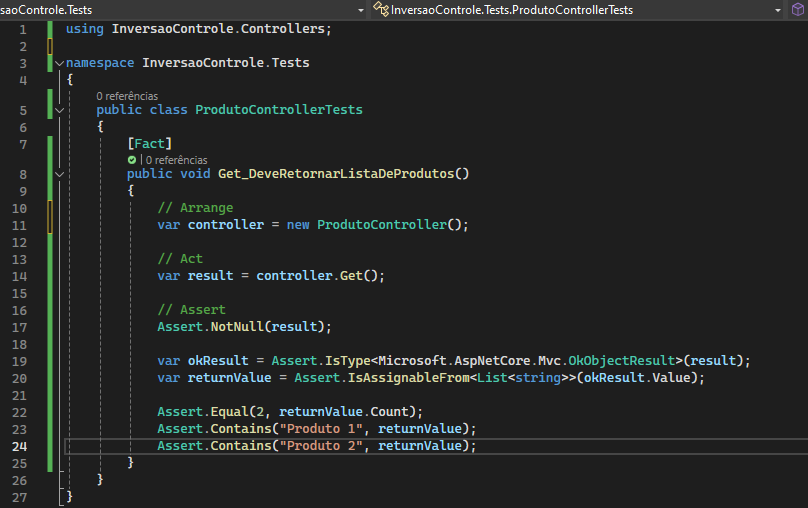Click the string "Produto 1"

(x=321, y=429)
